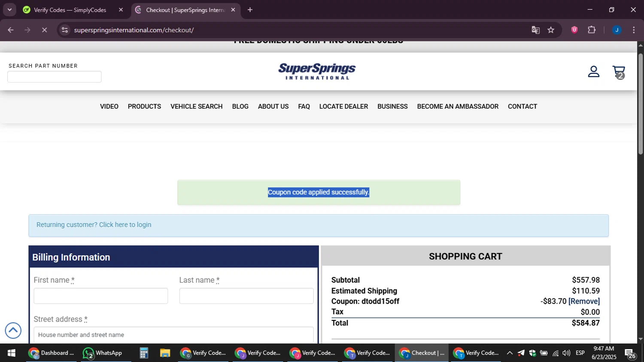This screenshot has width=644, height=362.
Task: Click the scroll-to-top arrow icon
Action: point(13,330)
